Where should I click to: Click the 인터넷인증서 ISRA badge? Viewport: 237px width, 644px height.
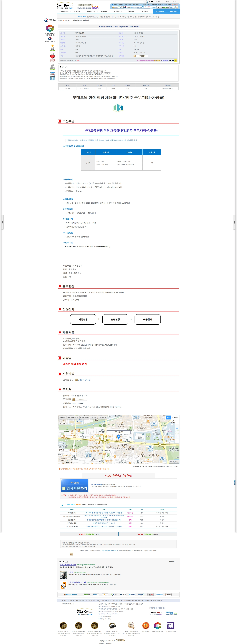[146, 626]
